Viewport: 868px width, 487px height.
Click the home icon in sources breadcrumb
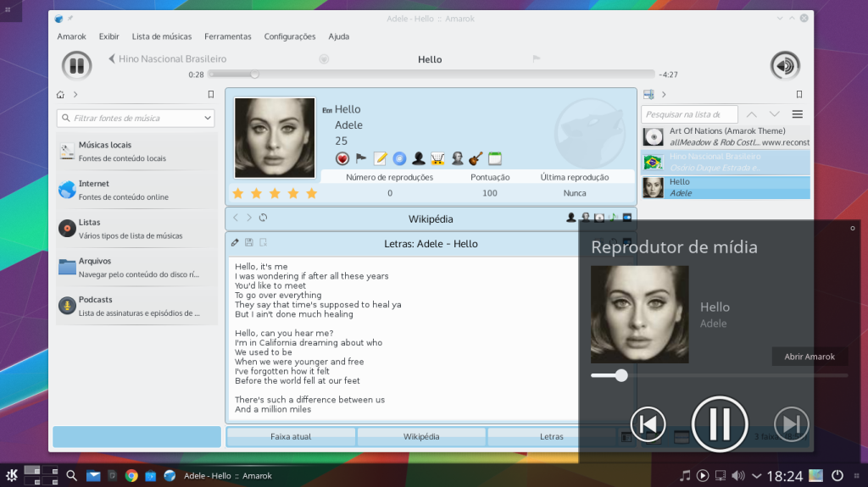[60, 95]
